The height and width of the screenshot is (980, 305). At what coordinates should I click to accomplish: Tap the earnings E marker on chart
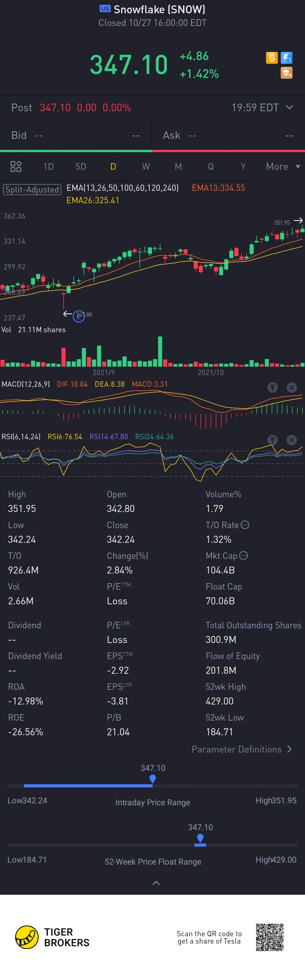pos(79,316)
